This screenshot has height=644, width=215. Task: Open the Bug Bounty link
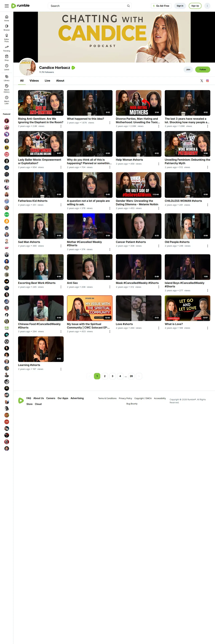(x=132, y=404)
